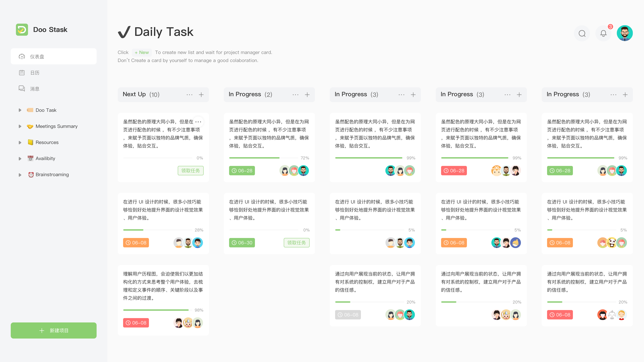Switch to the 日历 calendar page
The height and width of the screenshot is (362, 644).
(35, 73)
